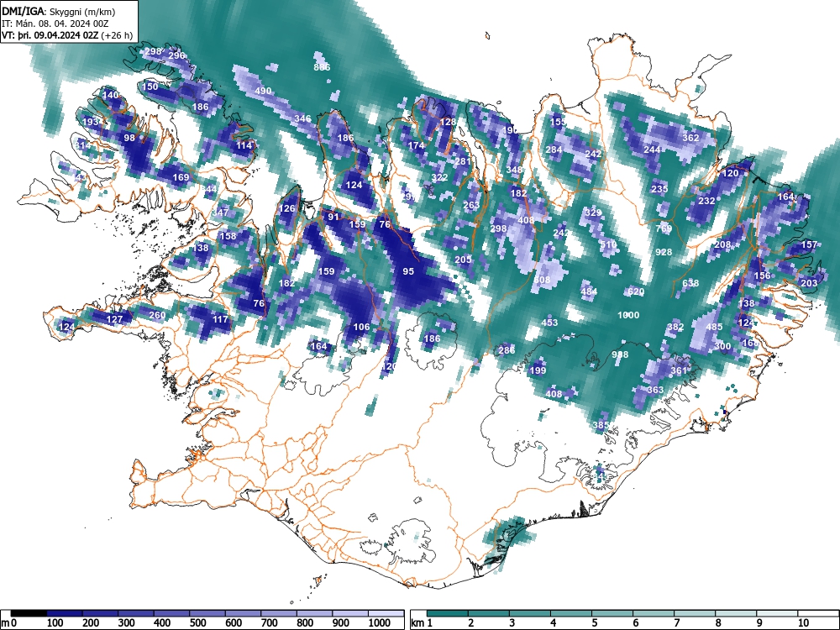Click the visibility value 114 on the map

coord(244,145)
